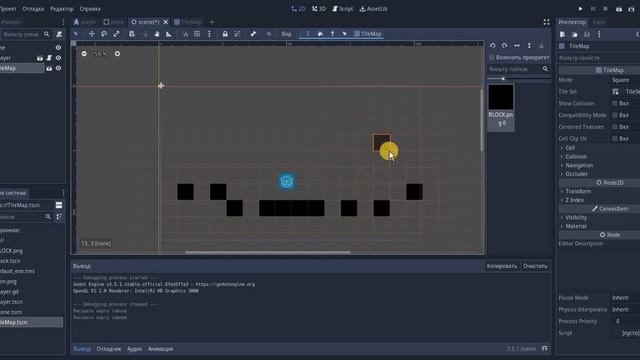The height and width of the screenshot is (360, 640).
Task: Open the AssetLib workspace
Action: 373,9
